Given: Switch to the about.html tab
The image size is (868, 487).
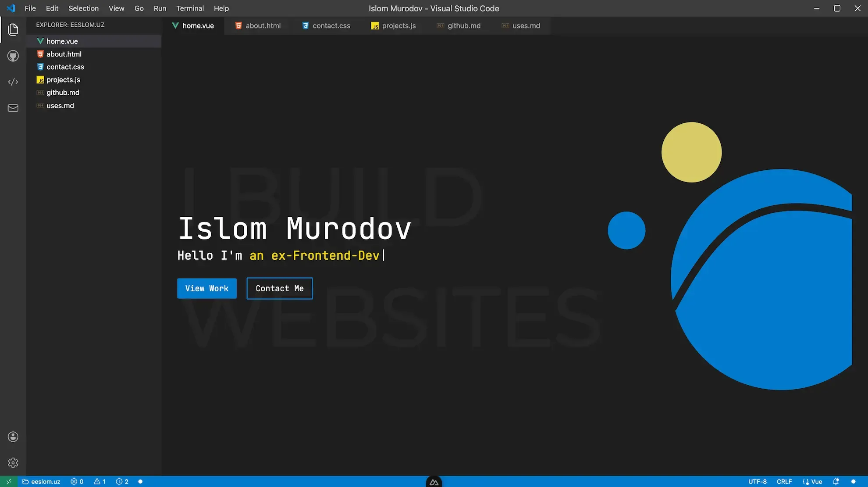Looking at the screenshot, I should tap(262, 25).
